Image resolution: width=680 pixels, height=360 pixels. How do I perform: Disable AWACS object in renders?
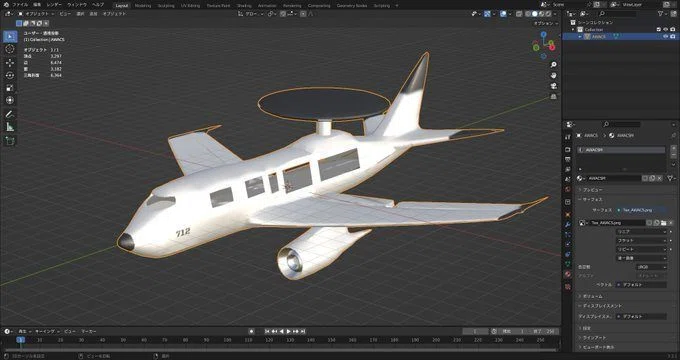673,37
